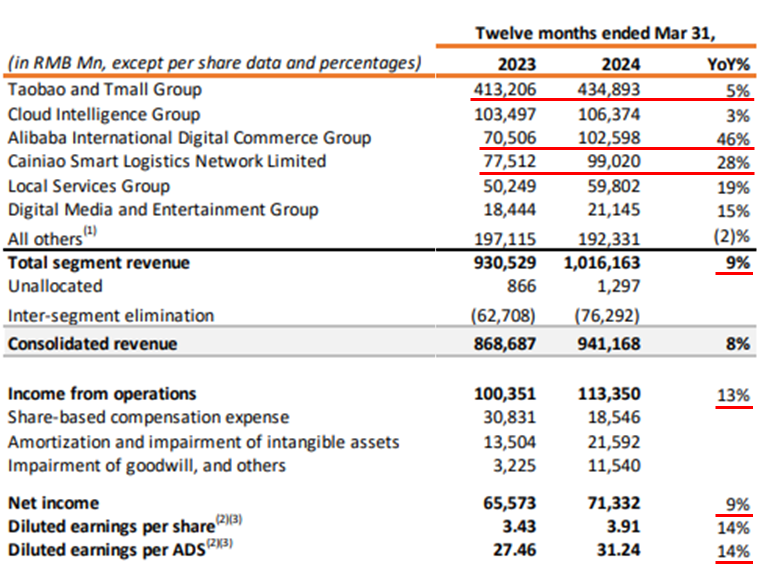This screenshot has width=783, height=570.
Task: Select 'Cainiao Smart Logistics Network Limited' label
Action: tap(167, 161)
